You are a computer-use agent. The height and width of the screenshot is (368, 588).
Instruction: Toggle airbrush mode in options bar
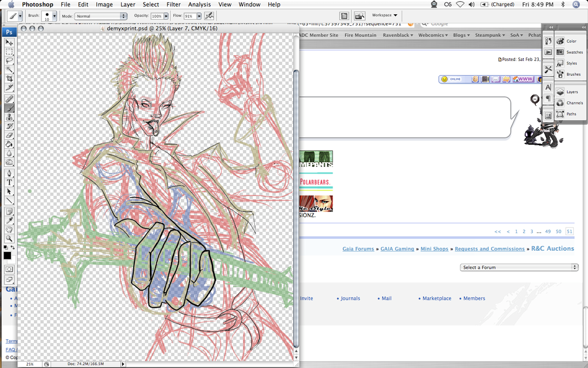tap(209, 16)
